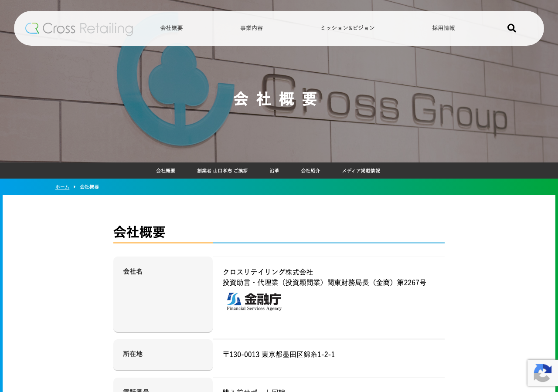Viewport: 558px width, 392px height.
Task: Select 会社概要 in the dark sub-navigation bar
Action: point(166,171)
